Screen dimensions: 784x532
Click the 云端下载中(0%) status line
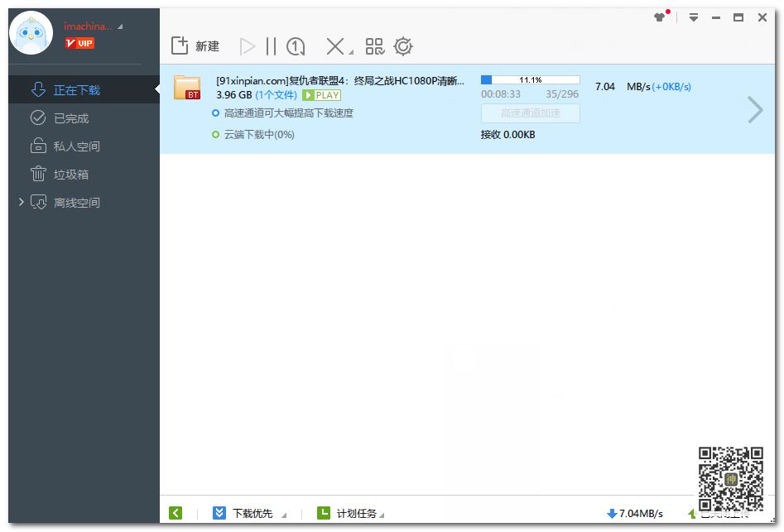tap(259, 134)
